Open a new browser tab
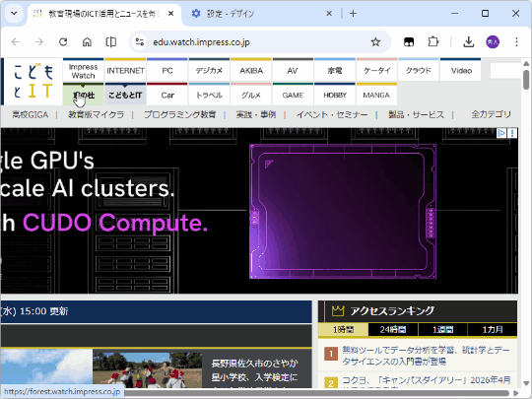This screenshot has height=399, width=532. tap(353, 14)
